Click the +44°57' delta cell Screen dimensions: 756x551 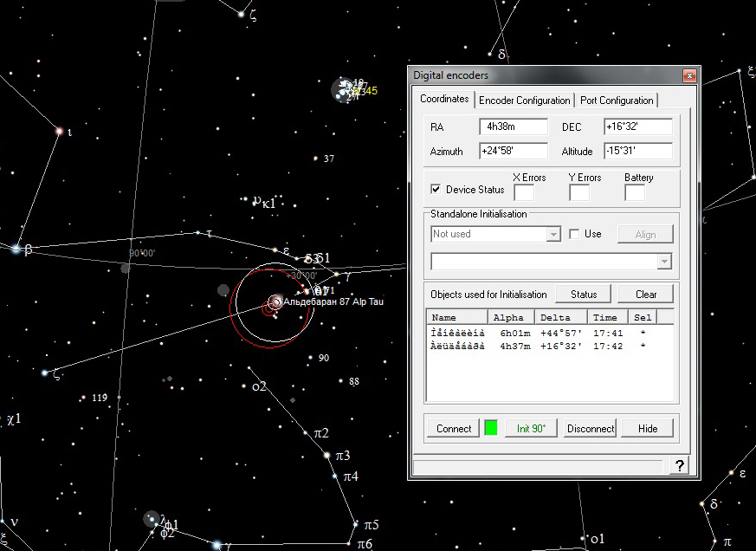point(561,333)
